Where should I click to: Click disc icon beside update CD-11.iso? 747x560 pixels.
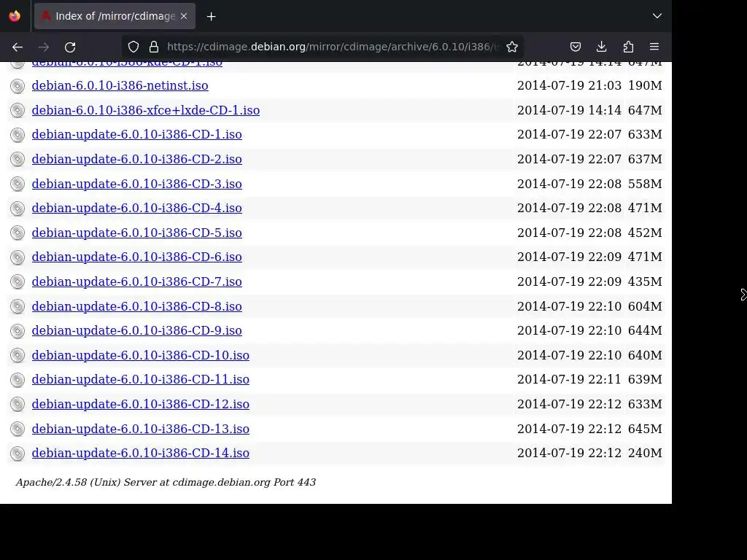18,379
